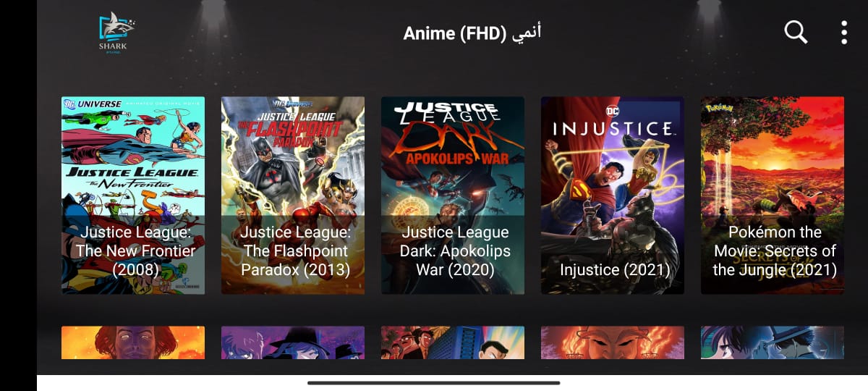The height and width of the screenshot is (391, 868).
Task: Open the three-dot overflow menu
Action: 843,33
